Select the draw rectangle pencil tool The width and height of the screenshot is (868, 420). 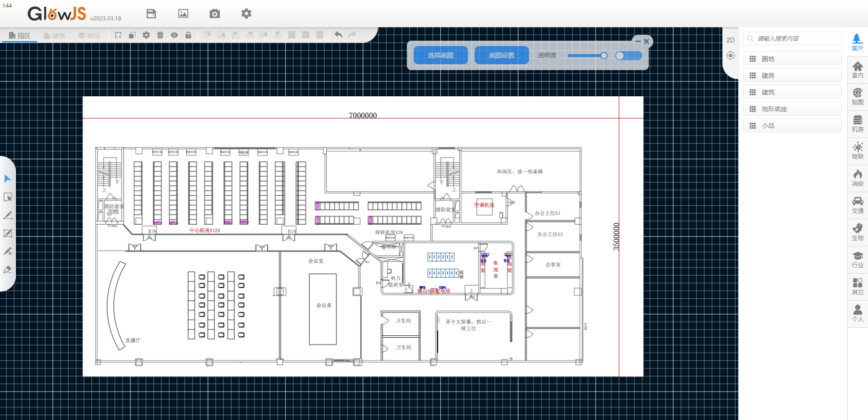point(8,233)
